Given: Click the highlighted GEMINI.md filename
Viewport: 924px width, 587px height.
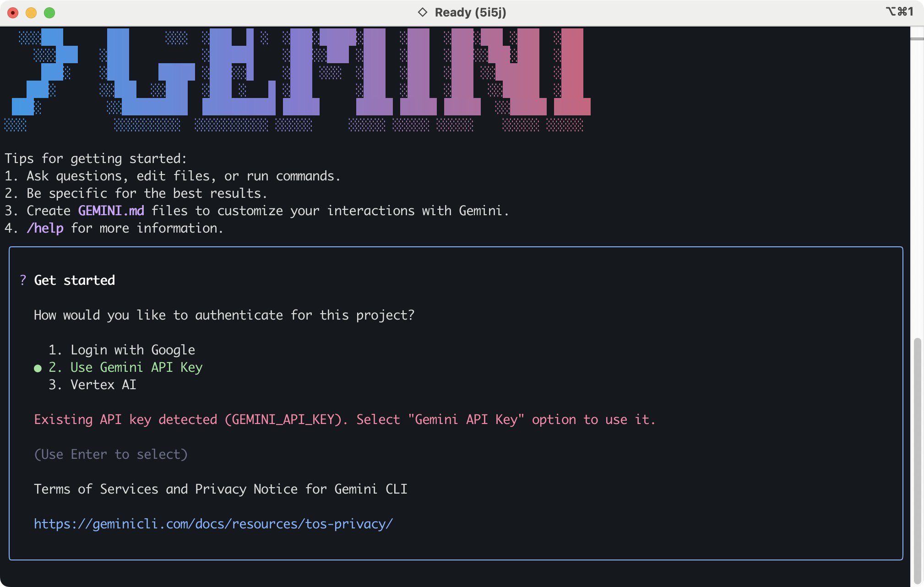Looking at the screenshot, I should [111, 211].
